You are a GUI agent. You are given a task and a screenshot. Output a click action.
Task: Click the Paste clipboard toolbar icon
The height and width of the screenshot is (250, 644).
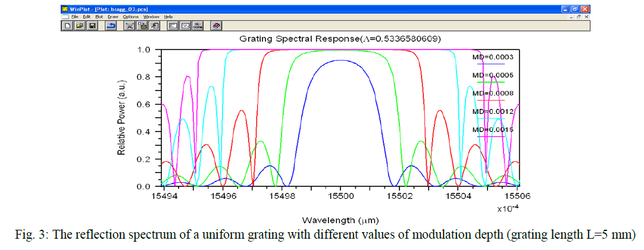pyautogui.click(x=142, y=26)
